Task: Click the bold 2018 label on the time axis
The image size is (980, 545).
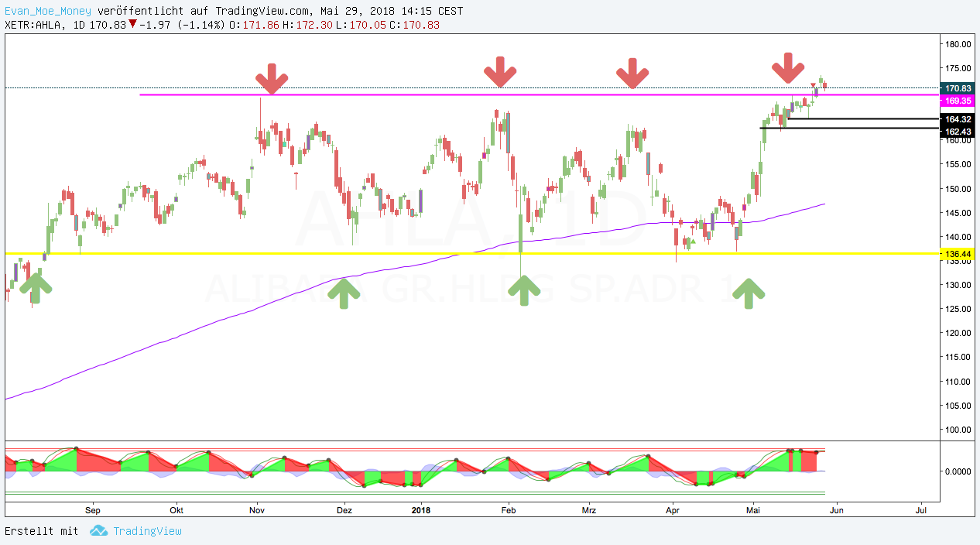Action: [x=420, y=509]
